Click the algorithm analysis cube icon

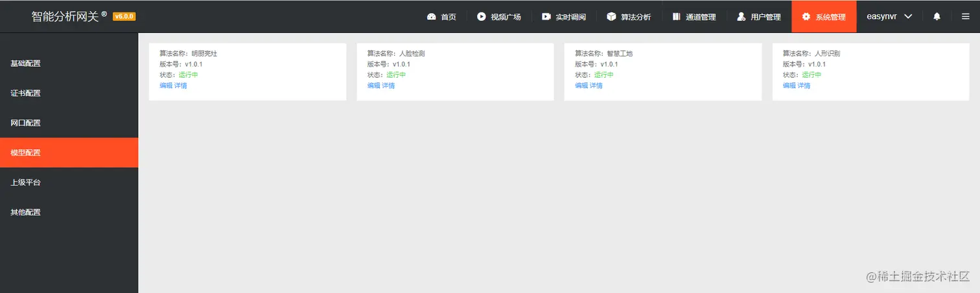tap(611, 17)
